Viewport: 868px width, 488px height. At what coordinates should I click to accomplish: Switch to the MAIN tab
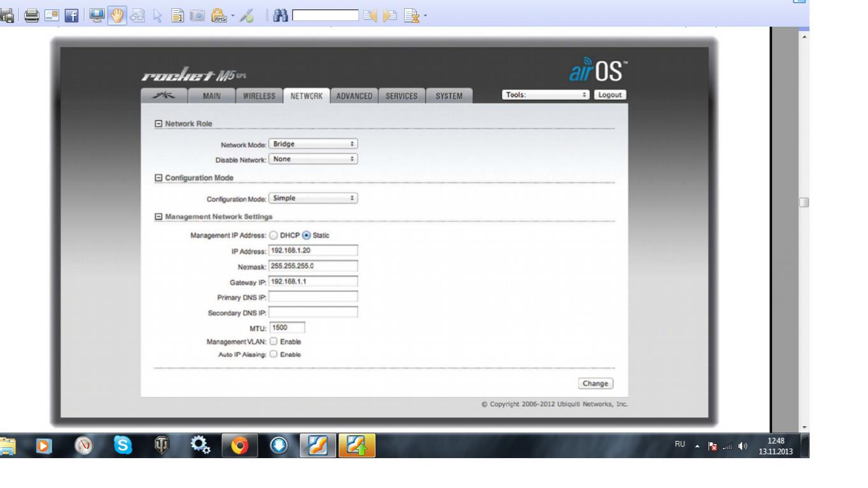coord(211,96)
